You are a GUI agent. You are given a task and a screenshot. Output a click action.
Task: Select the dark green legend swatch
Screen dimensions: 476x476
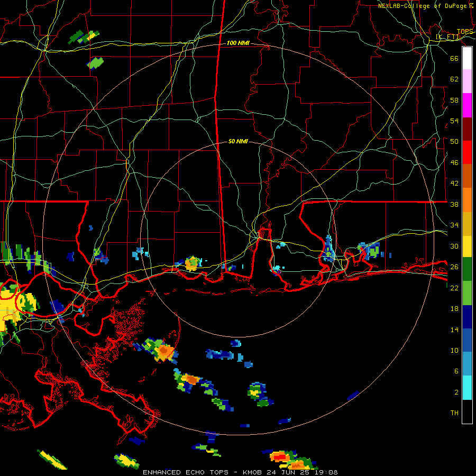467,269
